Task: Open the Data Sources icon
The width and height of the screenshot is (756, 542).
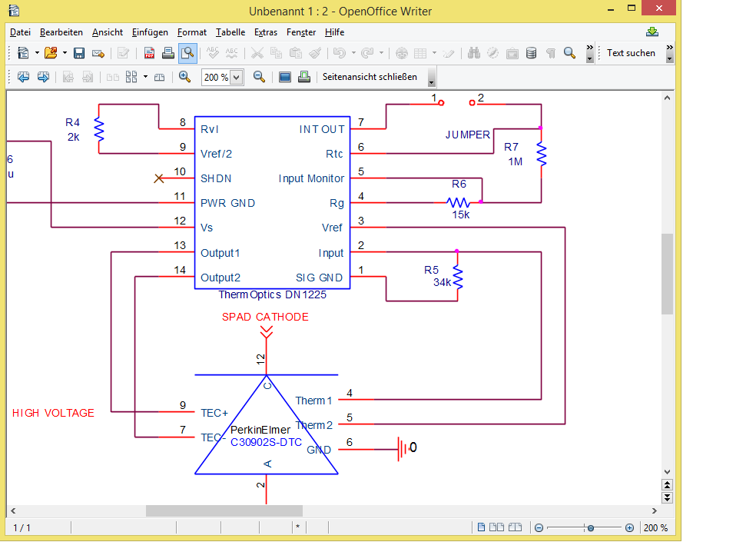Action: point(532,53)
